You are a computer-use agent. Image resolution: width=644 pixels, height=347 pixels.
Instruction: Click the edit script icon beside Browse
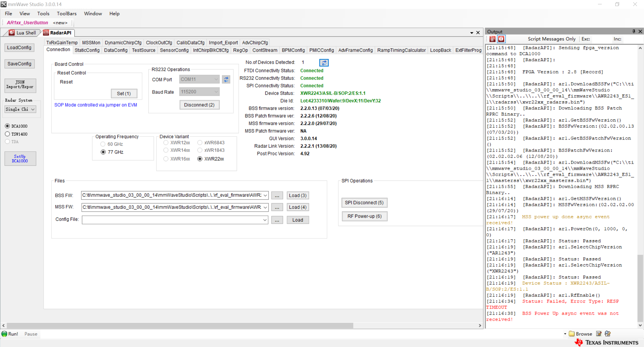599,334
